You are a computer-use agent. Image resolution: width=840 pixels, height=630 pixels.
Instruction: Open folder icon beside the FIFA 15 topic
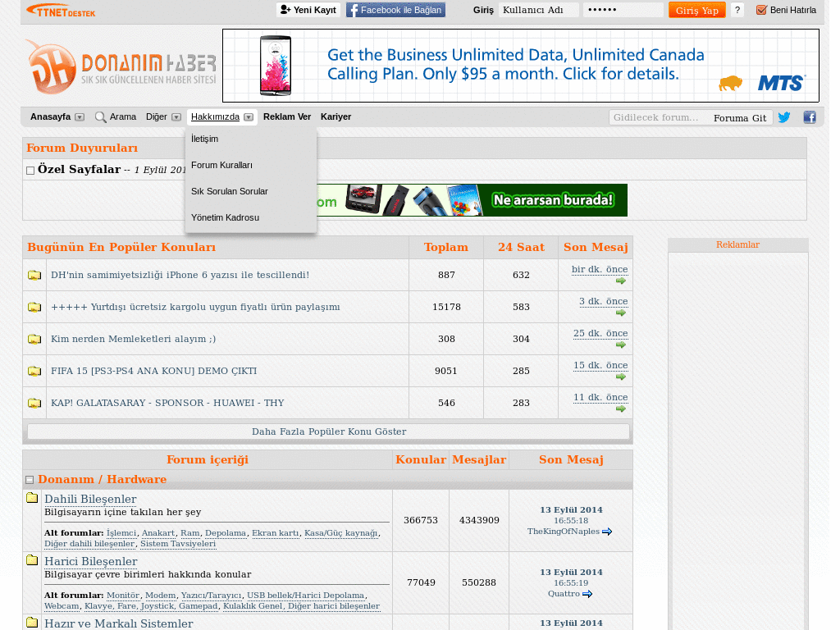pyautogui.click(x=34, y=370)
